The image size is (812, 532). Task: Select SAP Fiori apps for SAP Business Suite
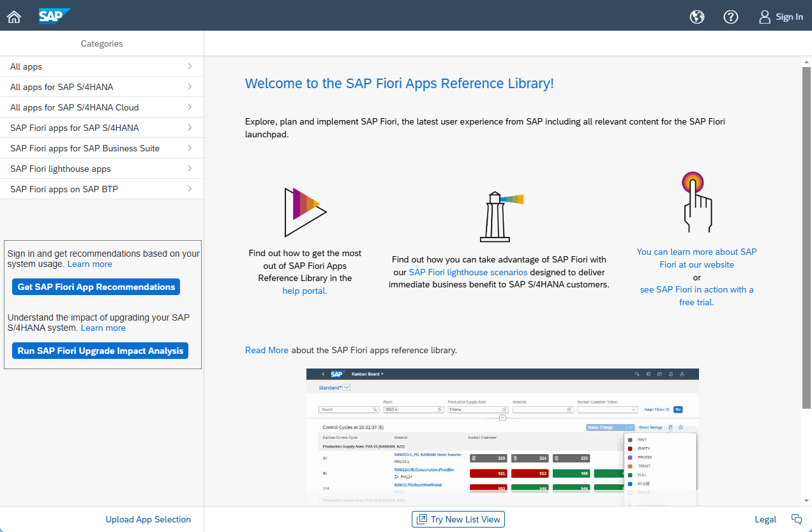tap(101, 148)
